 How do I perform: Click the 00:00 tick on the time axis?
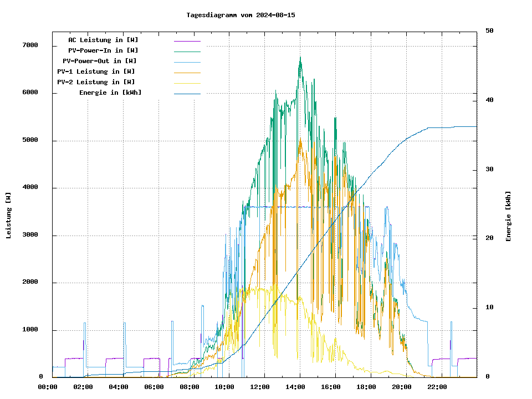[48, 387]
